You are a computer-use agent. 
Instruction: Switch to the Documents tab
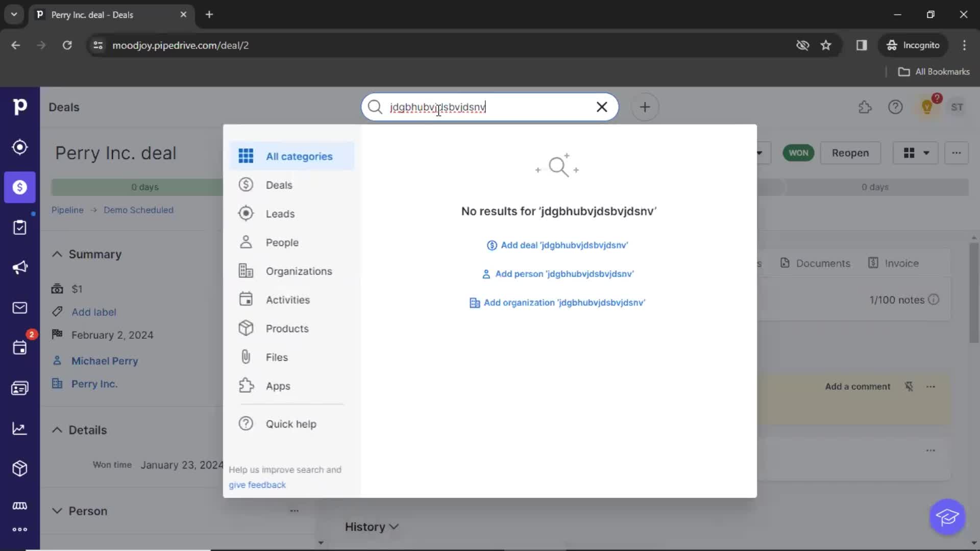pyautogui.click(x=815, y=263)
